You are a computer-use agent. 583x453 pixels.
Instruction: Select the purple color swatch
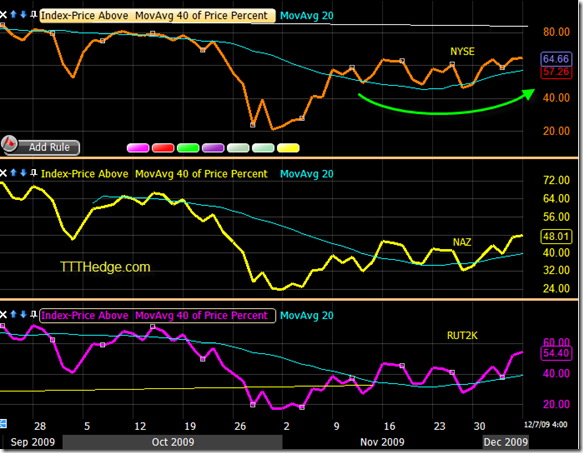pos(213,148)
